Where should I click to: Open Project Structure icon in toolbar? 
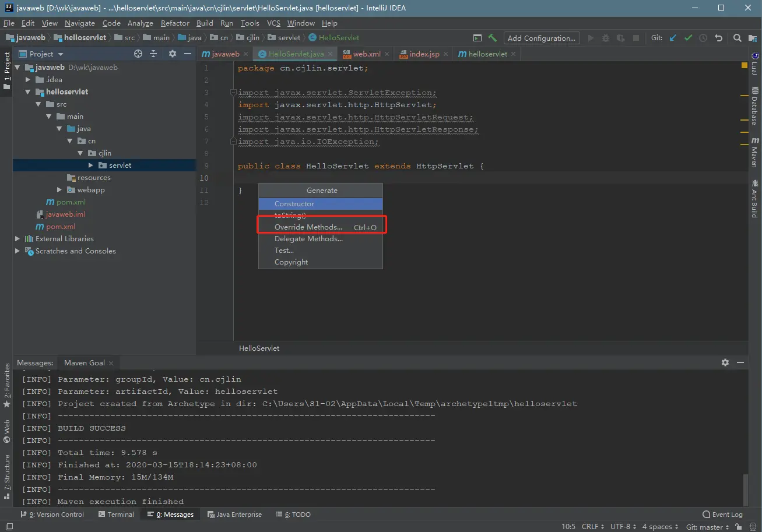[x=753, y=38]
